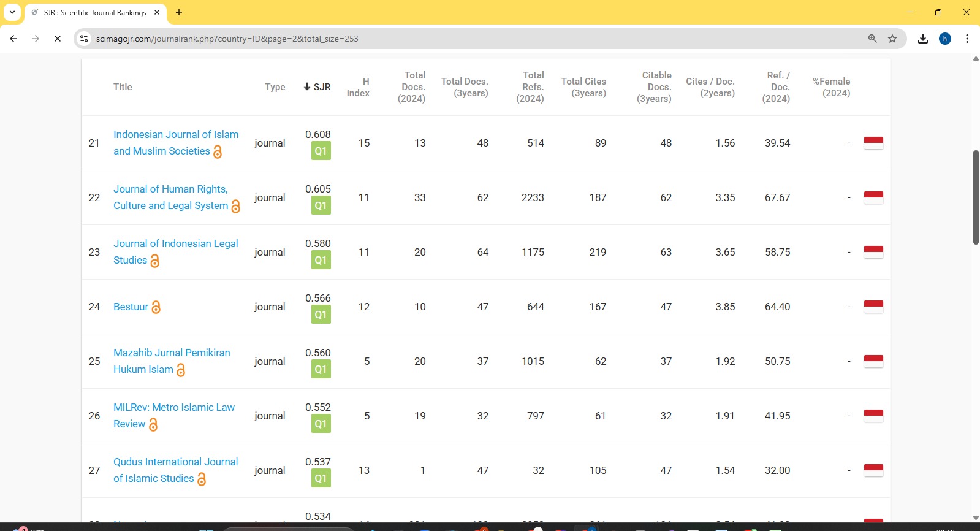Open the tab search dropdown arrow

tap(12, 12)
